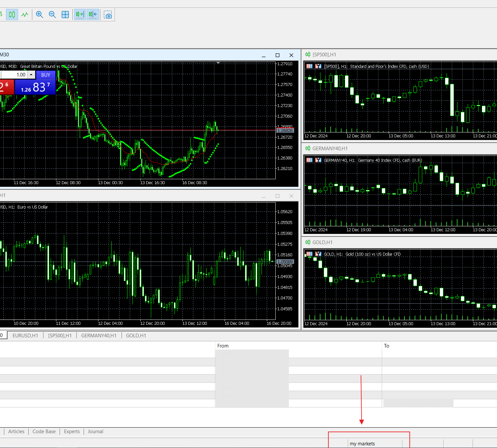Toggle one-click trading icon in GERMANY40 chart

pos(318,160)
